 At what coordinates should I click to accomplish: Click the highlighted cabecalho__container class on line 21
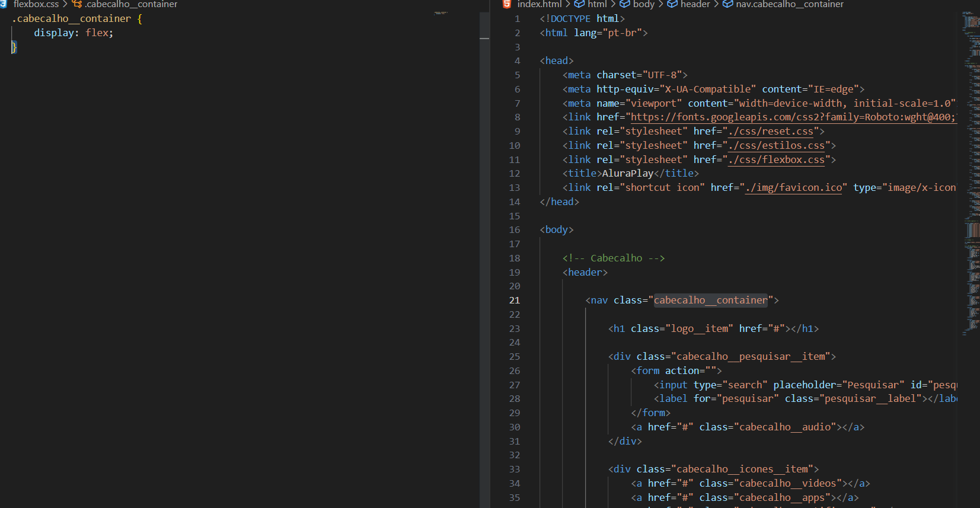coord(710,301)
